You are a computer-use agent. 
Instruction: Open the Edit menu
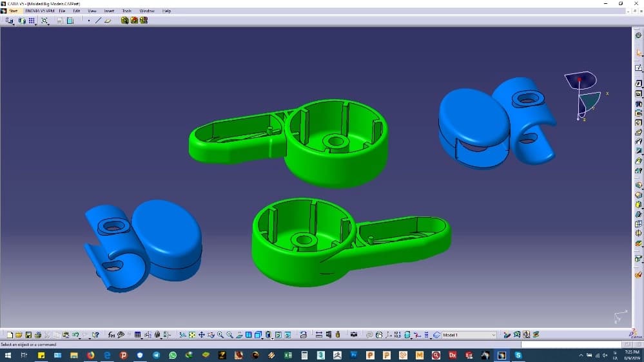(77, 11)
